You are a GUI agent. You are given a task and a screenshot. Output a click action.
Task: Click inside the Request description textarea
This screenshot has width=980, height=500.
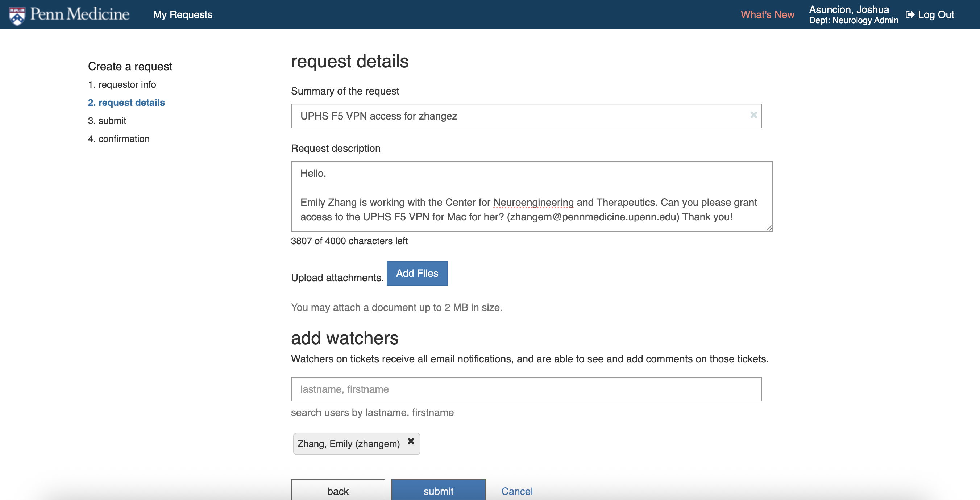[531, 196]
